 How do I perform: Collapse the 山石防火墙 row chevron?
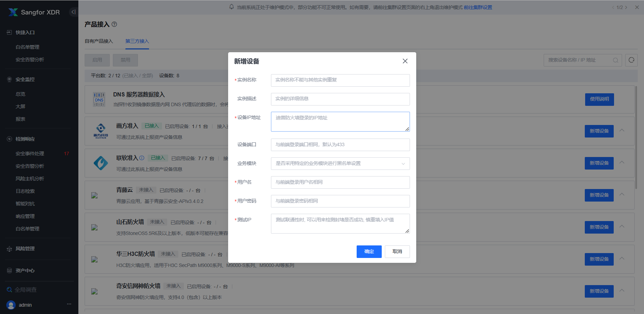(622, 226)
